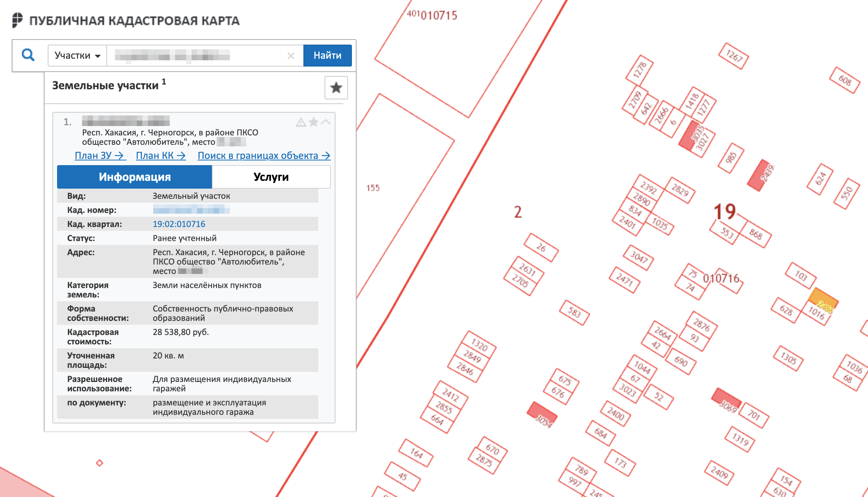
Task: Click the favorites star button in header
Action: (x=336, y=88)
